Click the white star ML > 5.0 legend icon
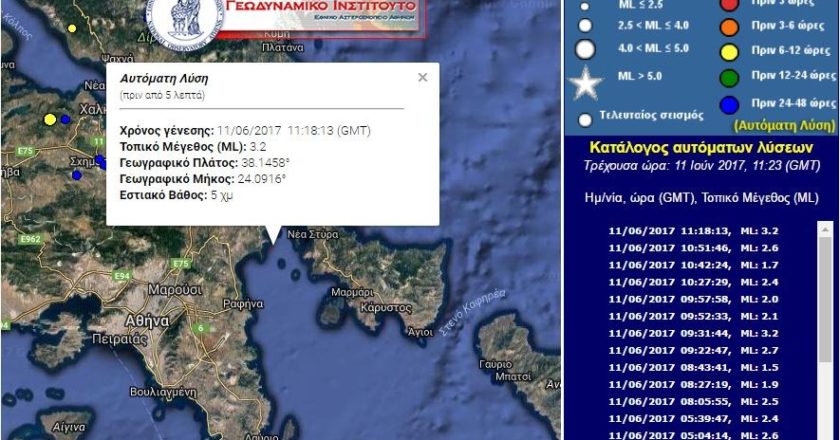840x440 pixels. pyautogui.click(x=586, y=83)
